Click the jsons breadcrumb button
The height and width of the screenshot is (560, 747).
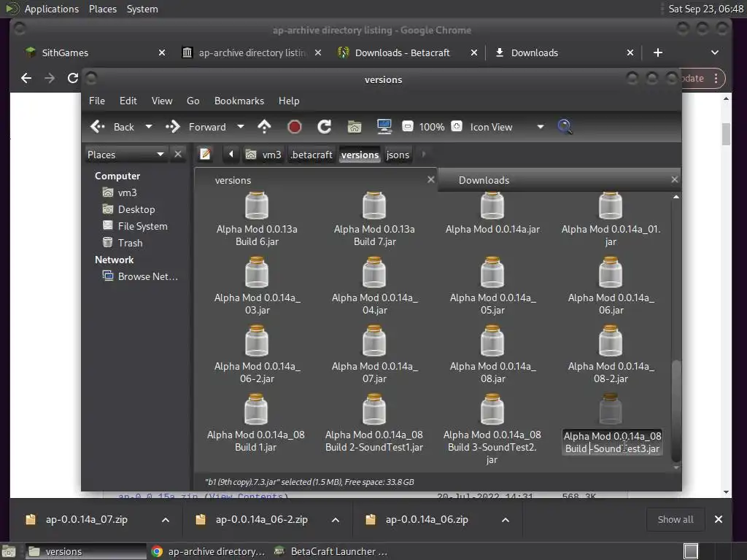[398, 155]
